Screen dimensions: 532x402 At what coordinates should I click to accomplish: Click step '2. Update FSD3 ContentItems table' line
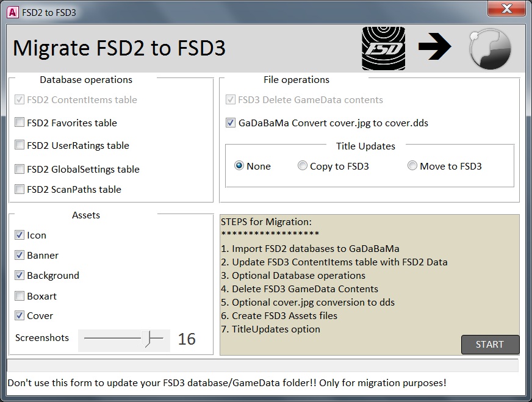click(x=334, y=262)
